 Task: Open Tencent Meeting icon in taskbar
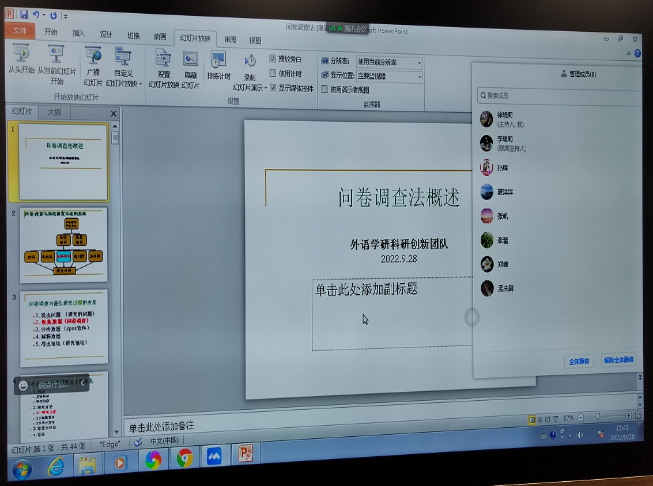pos(214,457)
